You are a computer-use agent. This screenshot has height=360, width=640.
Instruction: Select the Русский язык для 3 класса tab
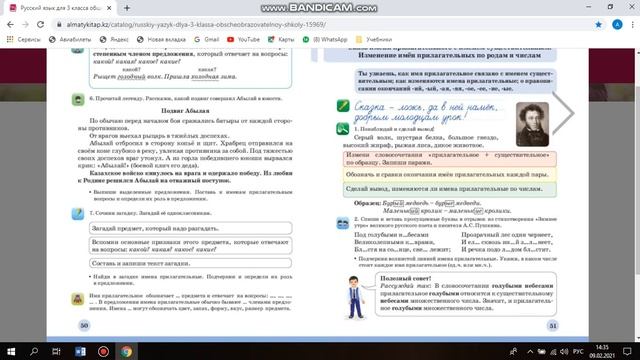[60, 8]
